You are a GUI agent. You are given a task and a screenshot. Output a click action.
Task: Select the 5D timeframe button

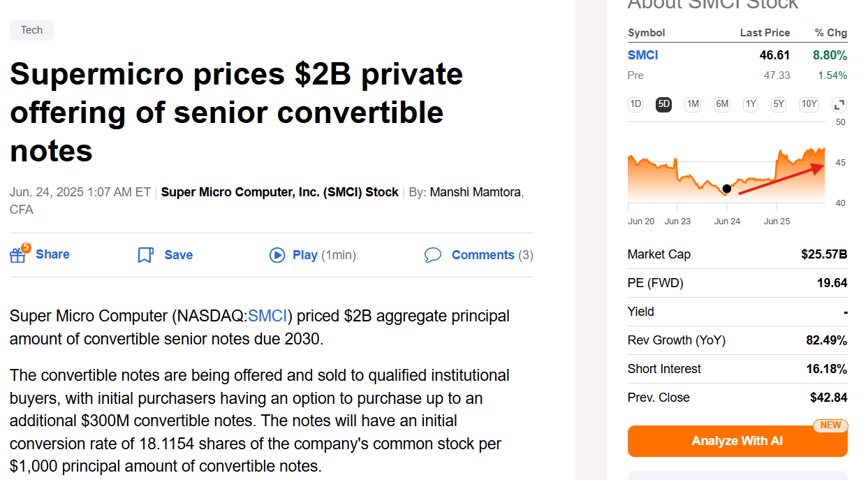pyautogui.click(x=663, y=103)
